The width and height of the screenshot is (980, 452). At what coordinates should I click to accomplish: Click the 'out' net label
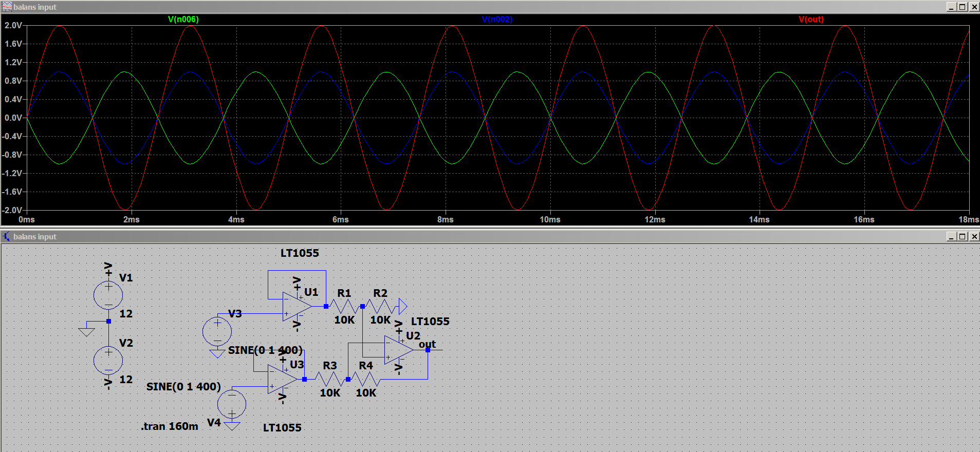point(427,344)
